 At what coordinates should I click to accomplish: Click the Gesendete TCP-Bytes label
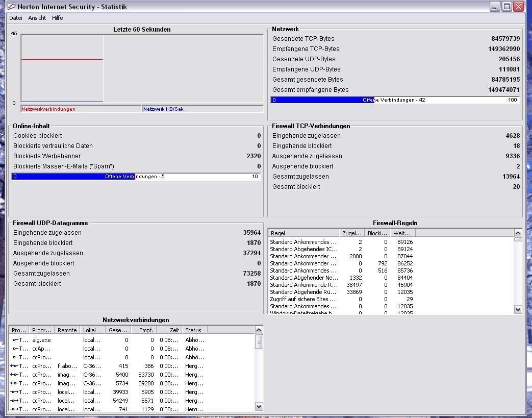[x=303, y=39]
